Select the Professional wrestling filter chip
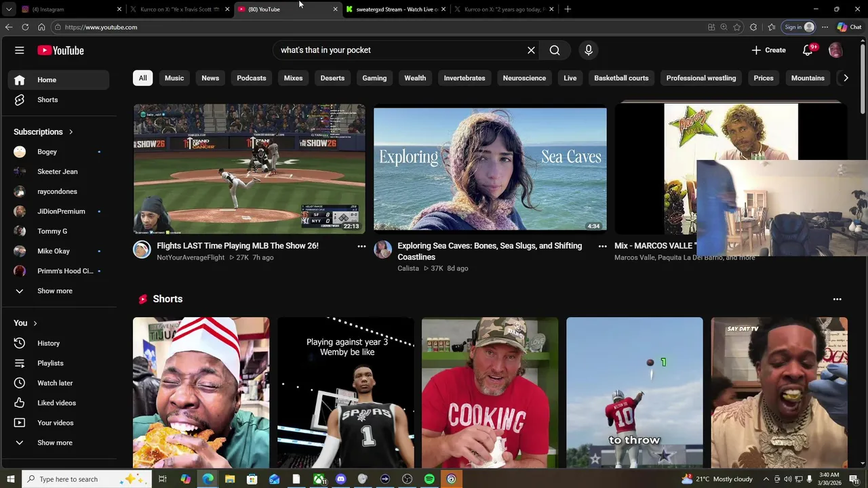Viewport: 868px width, 488px height. coord(701,78)
